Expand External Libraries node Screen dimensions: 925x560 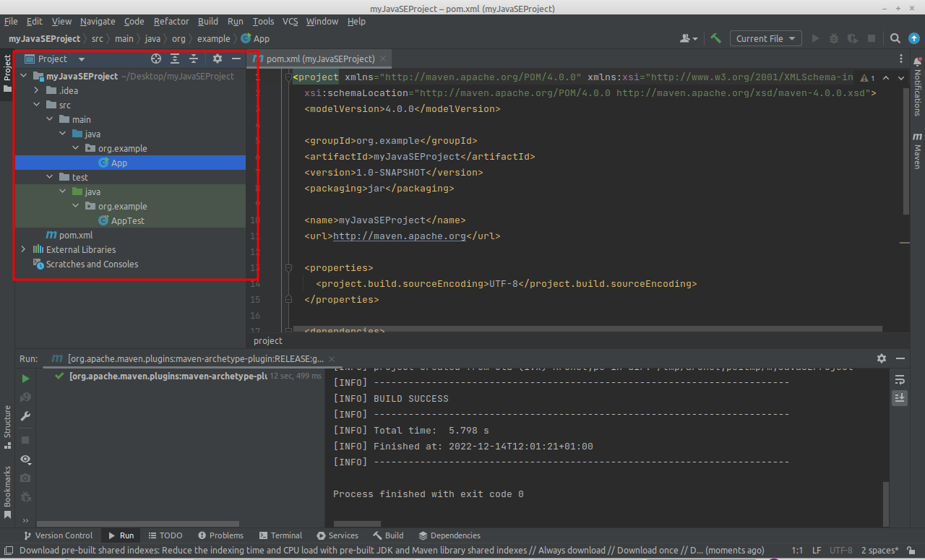(23, 249)
